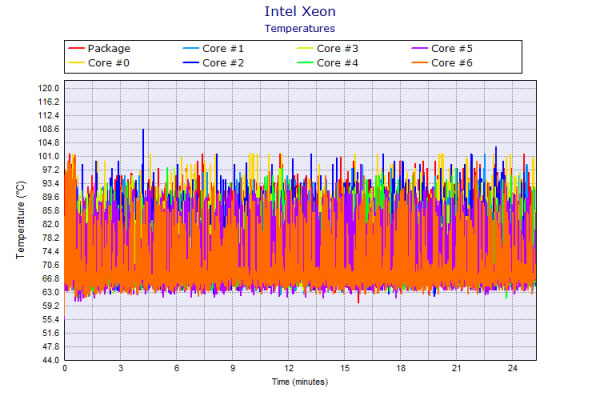Click the 51.6 y-axis value
The height and width of the screenshot is (400, 600).
point(51,333)
